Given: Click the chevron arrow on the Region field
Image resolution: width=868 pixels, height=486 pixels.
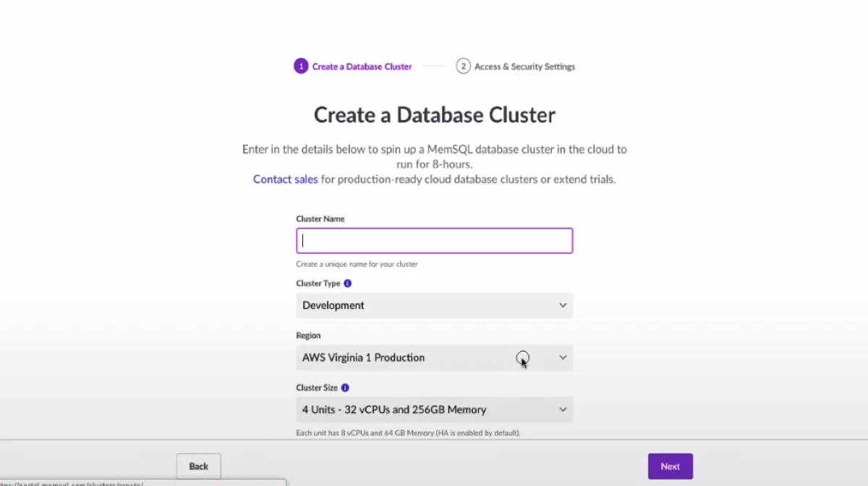Looking at the screenshot, I should [x=563, y=357].
